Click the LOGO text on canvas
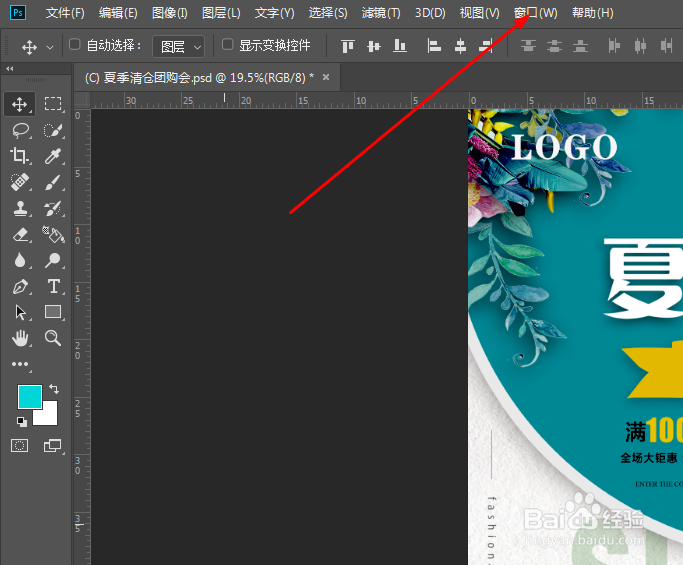683x565 pixels. click(565, 147)
